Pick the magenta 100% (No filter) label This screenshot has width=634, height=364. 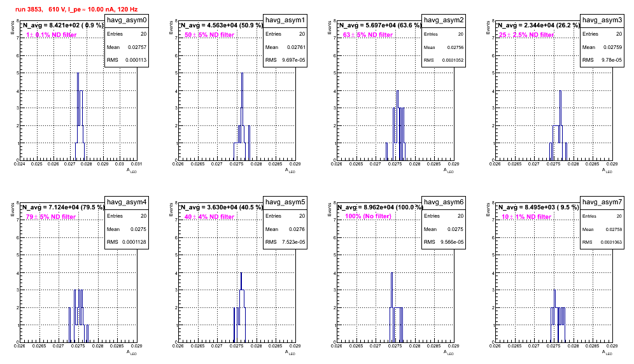click(x=369, y=216)
